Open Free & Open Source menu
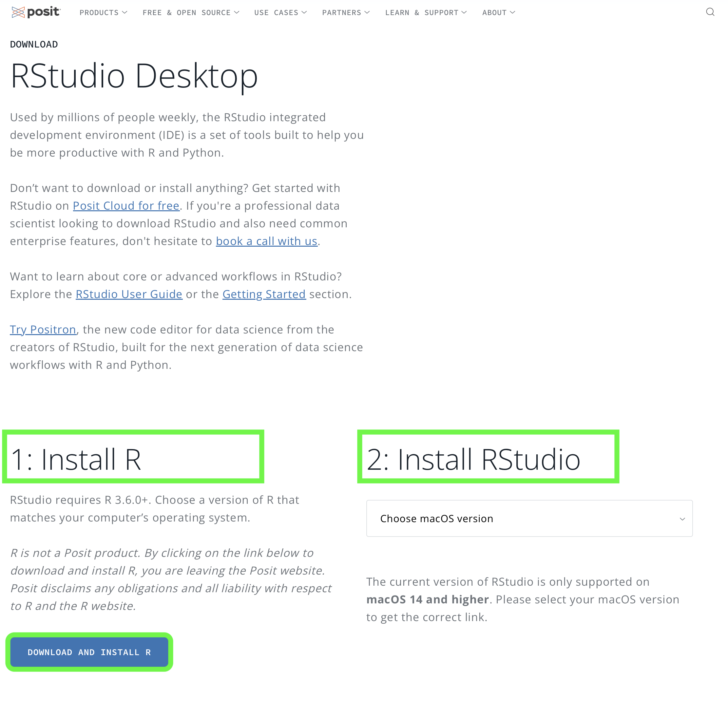This screenshot has width=728, height=701. point(191,13)
